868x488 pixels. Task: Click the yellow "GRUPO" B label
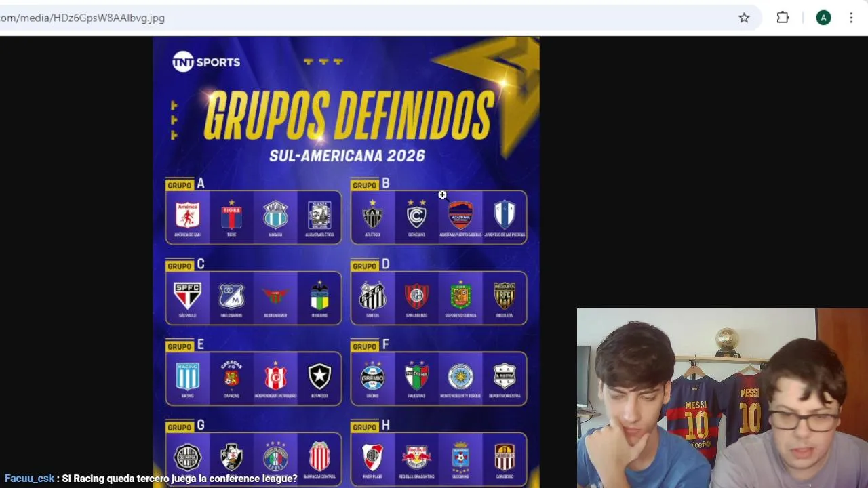tap(364, 185)
